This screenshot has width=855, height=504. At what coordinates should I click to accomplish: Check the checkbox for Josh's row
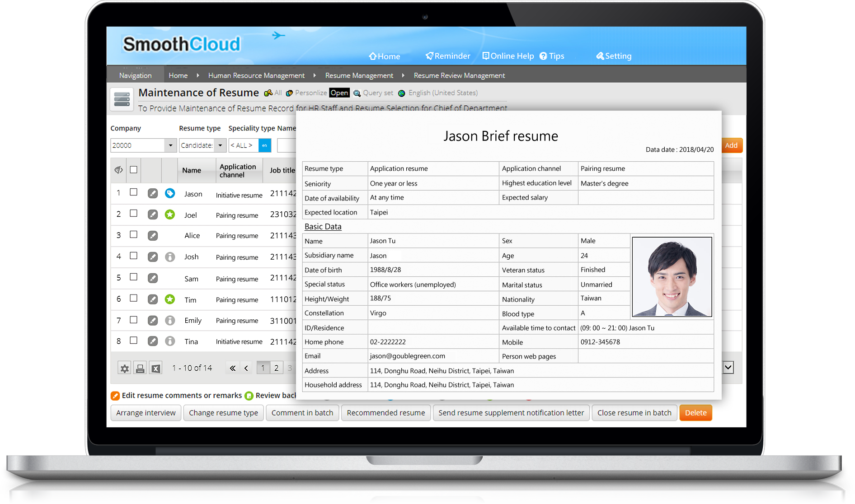tap(133, 256)
